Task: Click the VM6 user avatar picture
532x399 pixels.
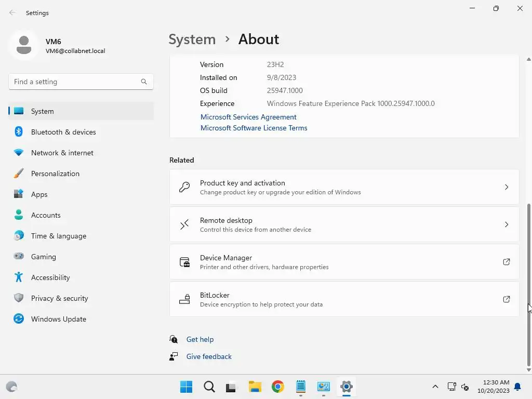Action: 24,45
